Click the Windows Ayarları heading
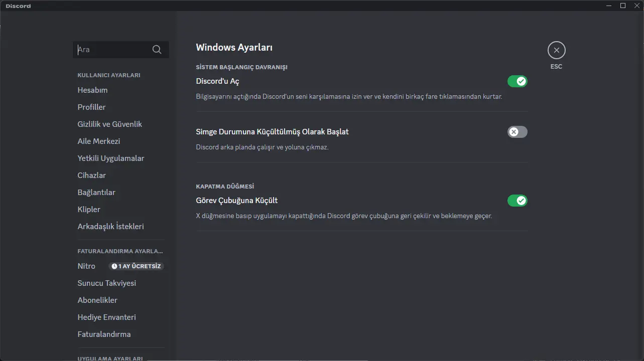644x361 pixels. (234, 48)
